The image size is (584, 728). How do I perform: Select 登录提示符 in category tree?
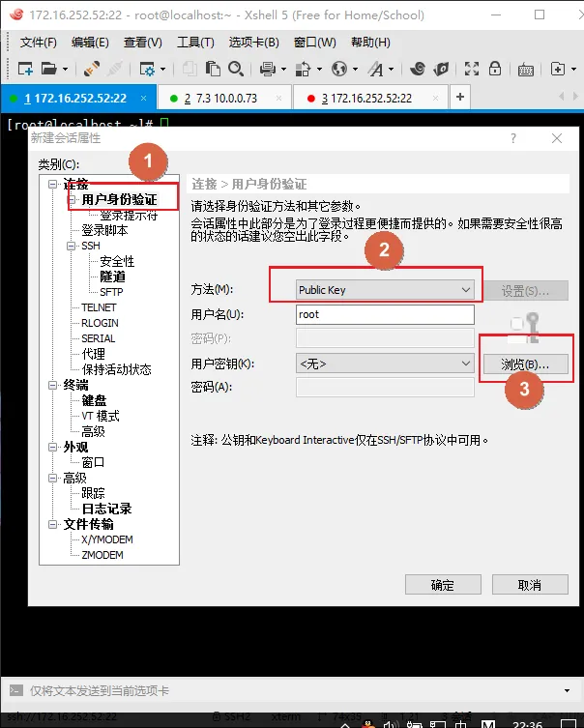[x=129, y=216]
